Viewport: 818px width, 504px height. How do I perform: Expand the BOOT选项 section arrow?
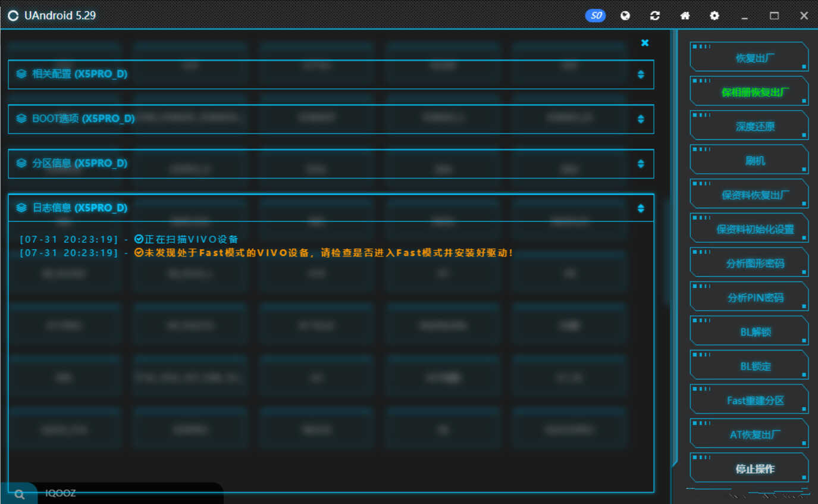pos(641,119)
